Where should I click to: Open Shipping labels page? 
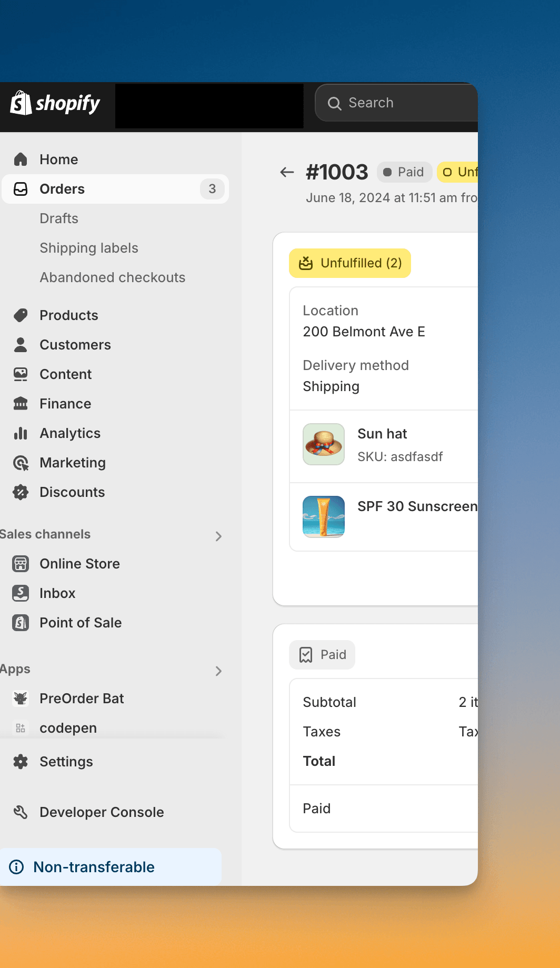pos(89,248)
